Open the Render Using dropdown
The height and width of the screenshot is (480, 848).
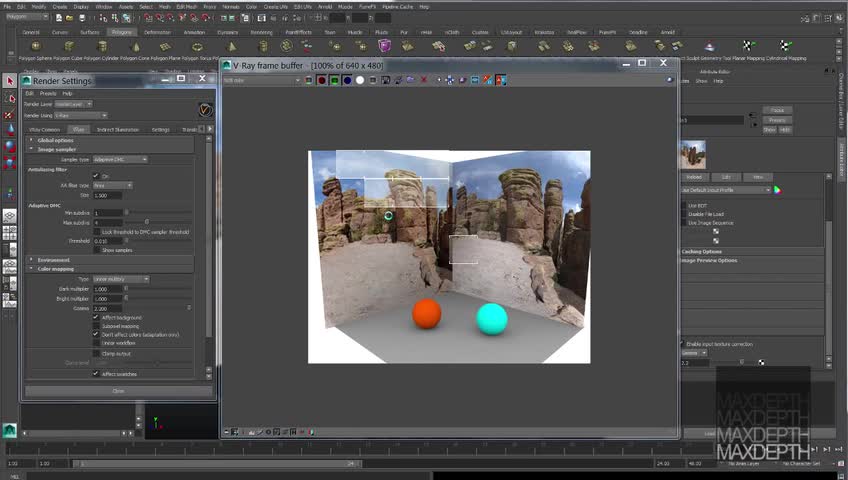(x=81, y=115)
